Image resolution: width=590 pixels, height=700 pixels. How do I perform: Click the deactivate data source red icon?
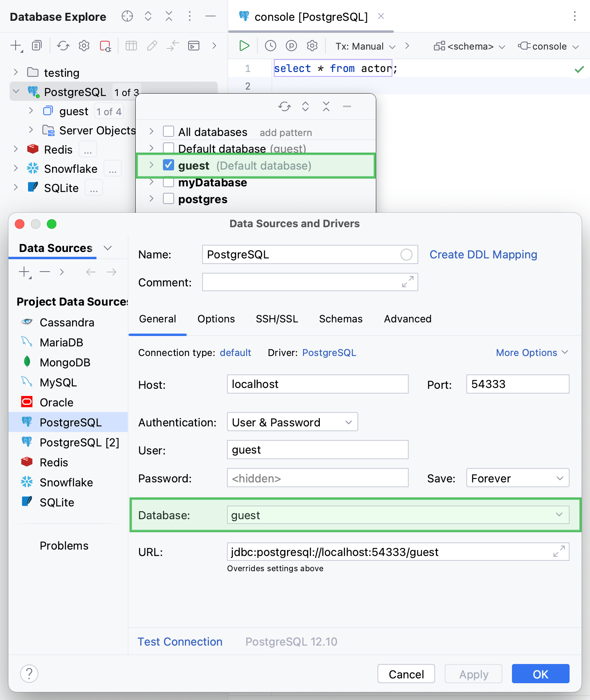click(x=105, y=46)
